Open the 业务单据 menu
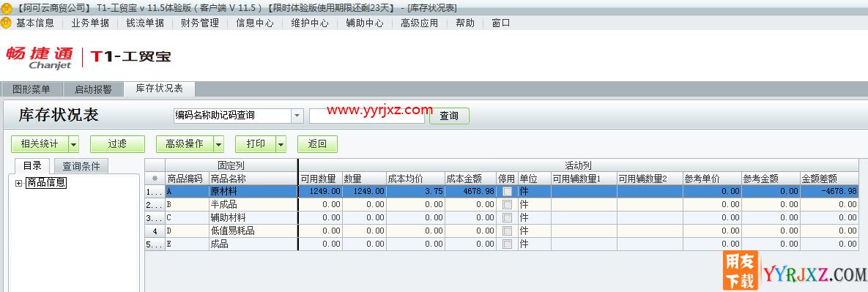 coord(90,23)
